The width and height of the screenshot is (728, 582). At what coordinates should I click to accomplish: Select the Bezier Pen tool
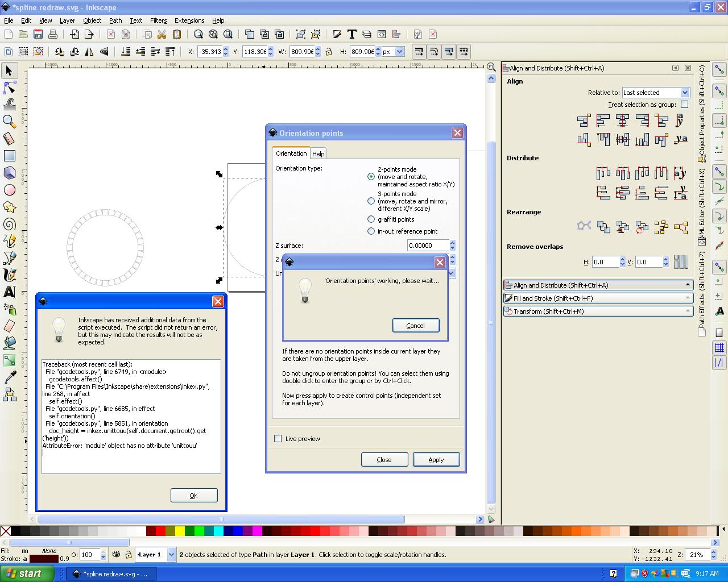[9, 258]
